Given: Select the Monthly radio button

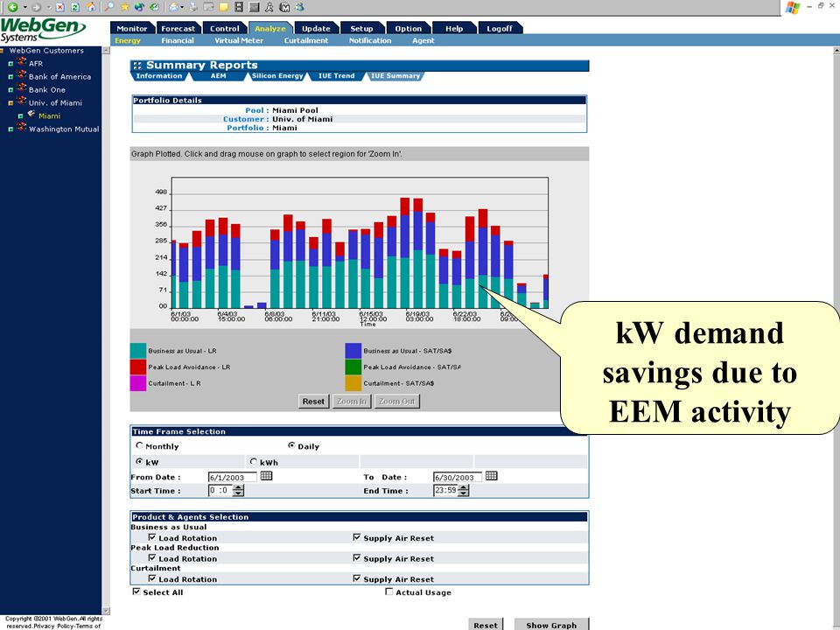Looking at the screenshot, I should 140,445.
